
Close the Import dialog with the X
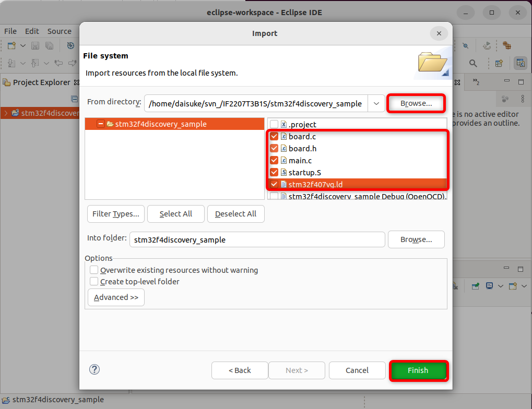coord(439,33)
